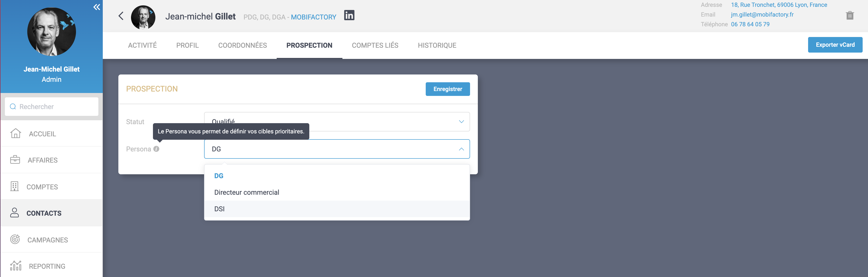Image resolution: width=868 pixels, height=277 pixels.
Task: Open Campagnes target icon
Action: (15, 239)
